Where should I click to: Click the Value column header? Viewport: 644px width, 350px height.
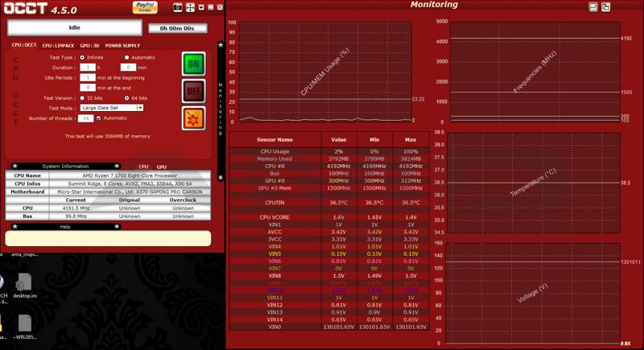click(x=339, y=139)
